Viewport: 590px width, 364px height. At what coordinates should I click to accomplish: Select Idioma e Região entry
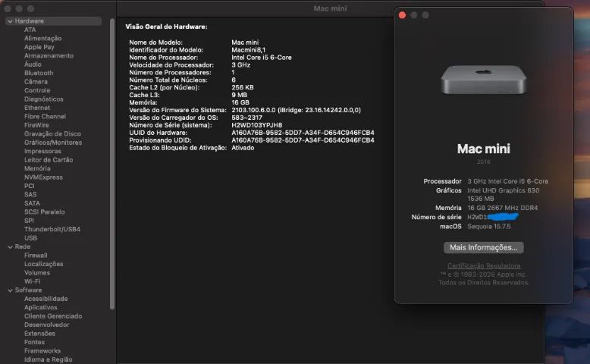coord(49,359)
